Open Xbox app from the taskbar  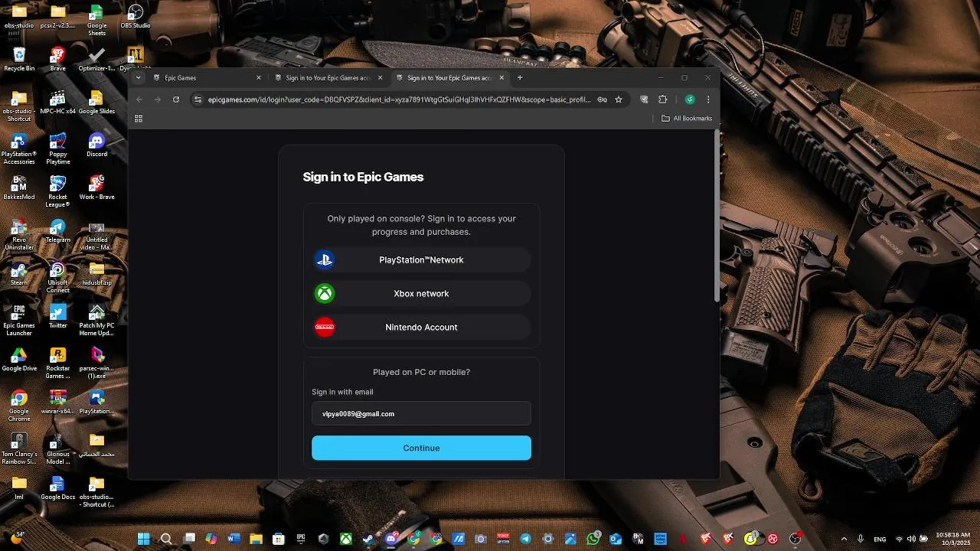pos(346,539)
